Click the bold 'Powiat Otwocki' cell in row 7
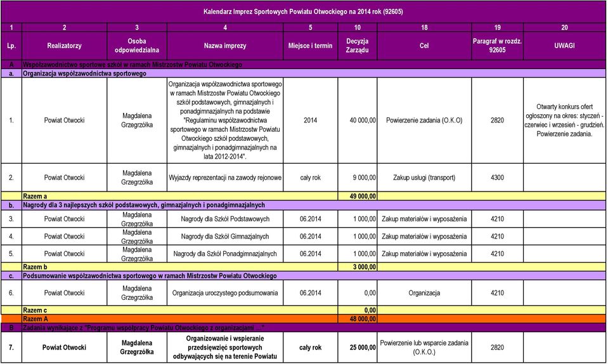 pyautogui.click(x=65, y=348)
